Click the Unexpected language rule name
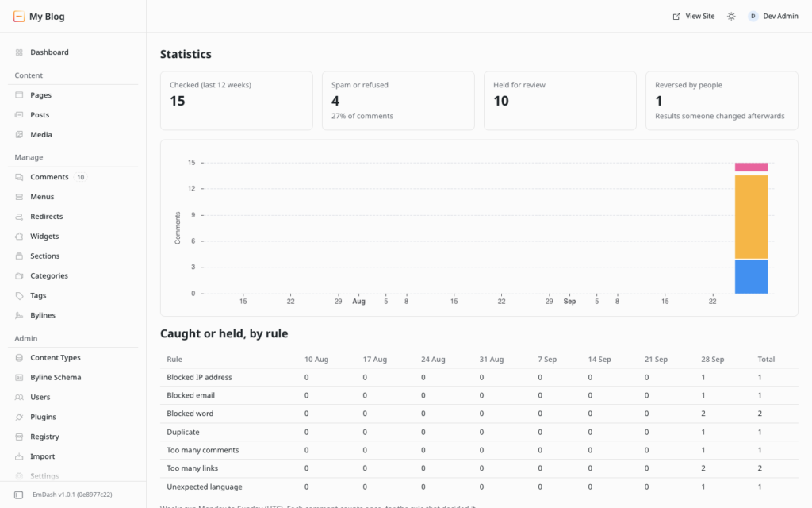 205,487
